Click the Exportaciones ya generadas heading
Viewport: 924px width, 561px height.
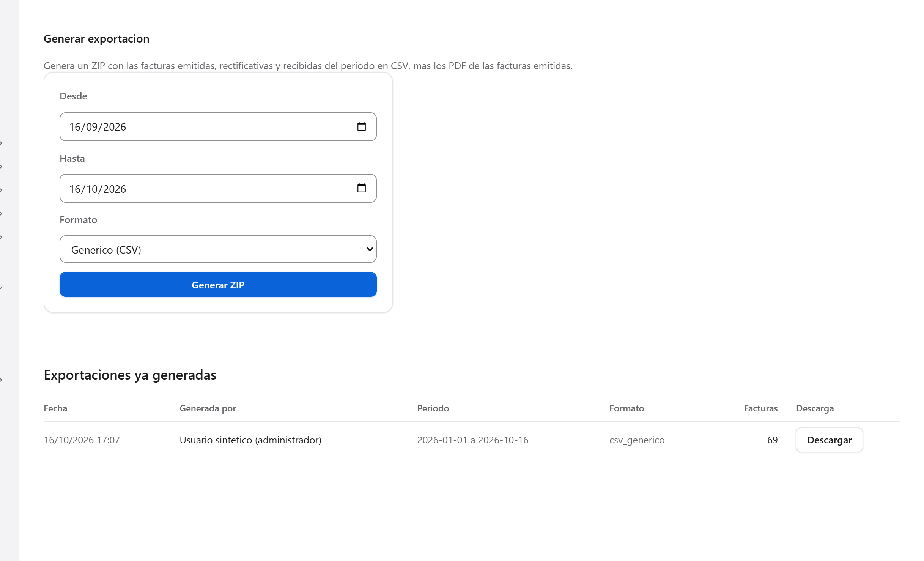click(130, 375)
